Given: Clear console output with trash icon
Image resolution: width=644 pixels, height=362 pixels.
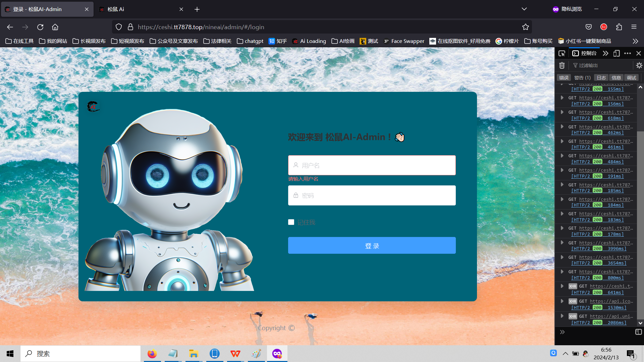Looking at the screenshot, I should point(562,65).
